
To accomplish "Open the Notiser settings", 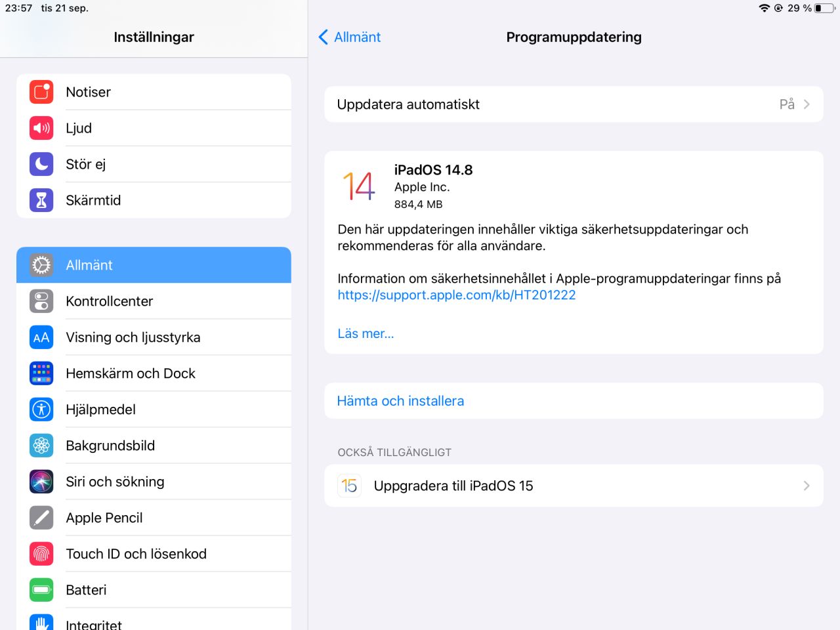I will pyautogui.click(x=154, y=92).
